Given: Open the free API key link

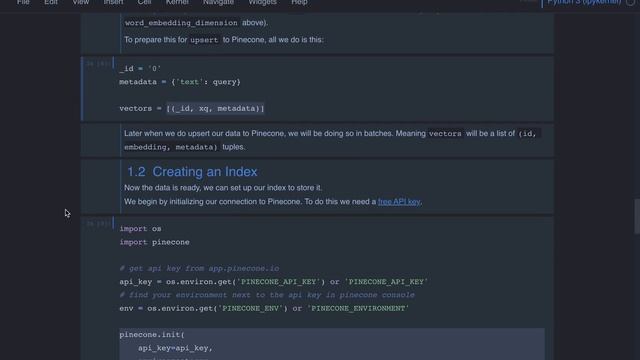Looking at the screenshot, I should (x=399, y=202).
